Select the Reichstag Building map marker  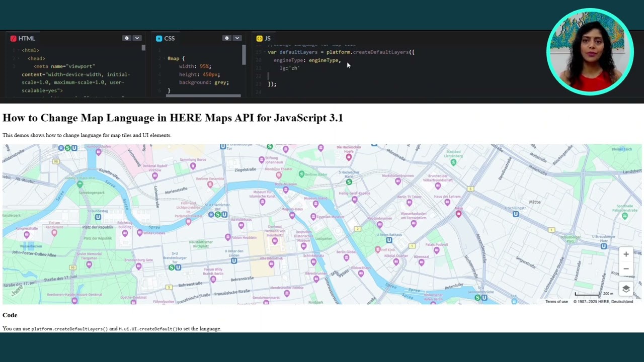pos(125,232)
